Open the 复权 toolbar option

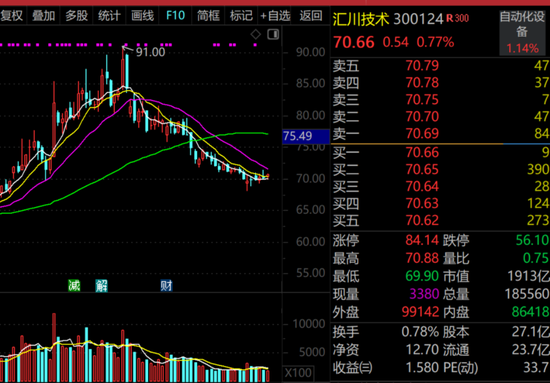click(x=11, y=16)
